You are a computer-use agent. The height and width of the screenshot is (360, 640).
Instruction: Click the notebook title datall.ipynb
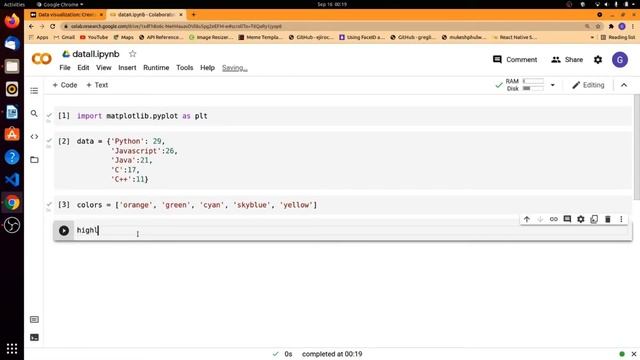point(96,54)
